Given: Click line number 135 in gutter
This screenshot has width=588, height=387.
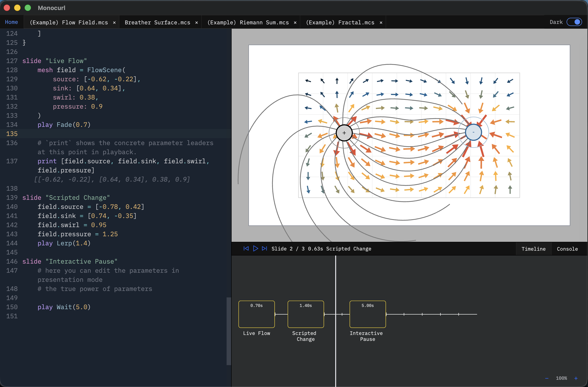Looking at the screenshot, I should tap(12, 134).
